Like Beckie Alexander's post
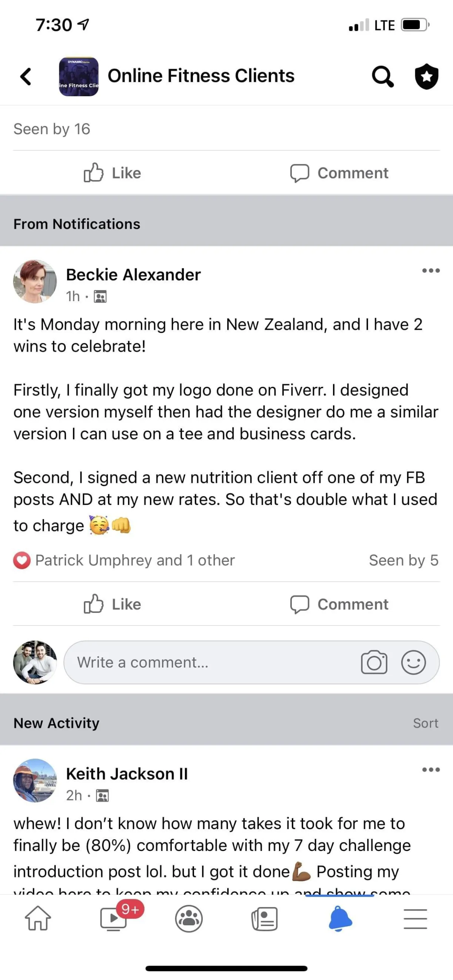 (112, 604)
